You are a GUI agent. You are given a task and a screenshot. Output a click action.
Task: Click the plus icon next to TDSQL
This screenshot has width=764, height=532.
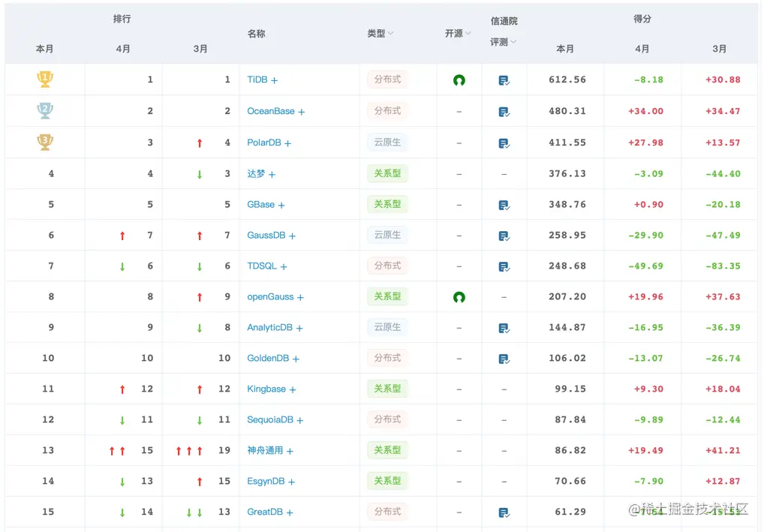tap(284, 267)
